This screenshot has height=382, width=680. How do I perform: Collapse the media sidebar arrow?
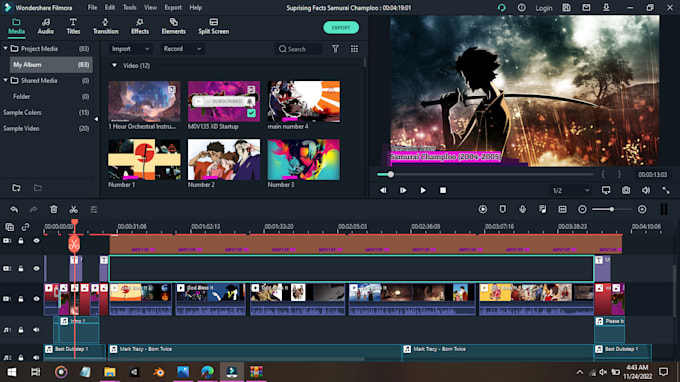[96, 119]
